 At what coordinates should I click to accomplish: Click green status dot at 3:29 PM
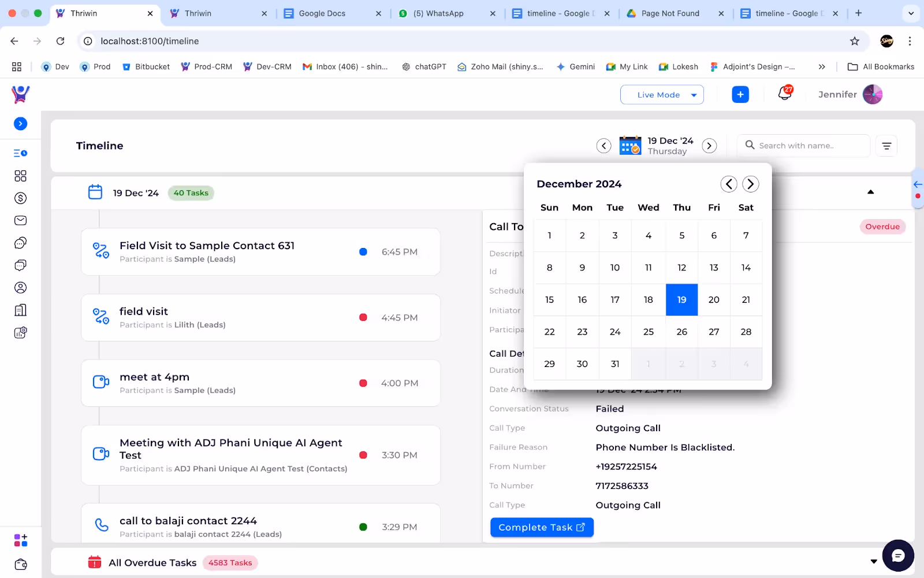(363, 527)
